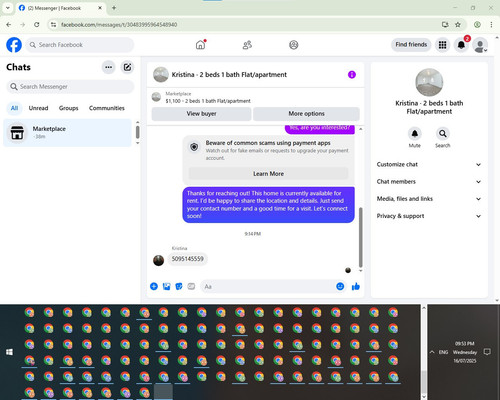This screenshot has width=500, height=400.
Task: Click the Chrome profile icon
Action: (x=477, y=24)
